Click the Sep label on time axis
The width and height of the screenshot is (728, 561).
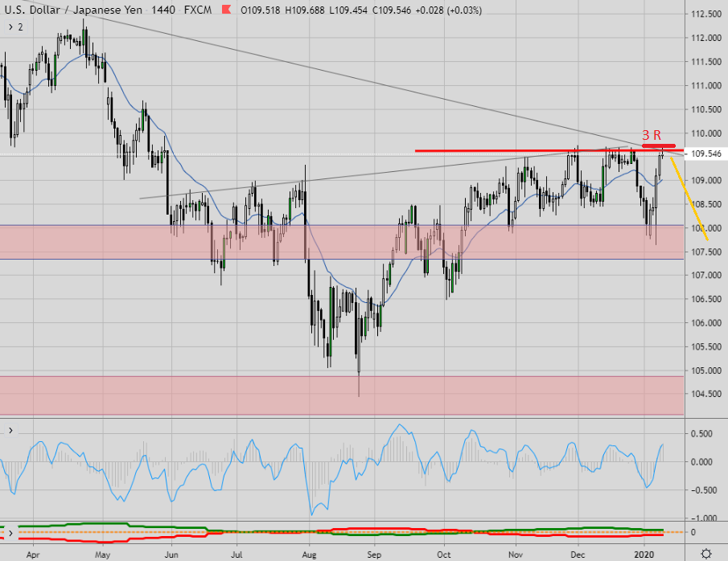374,555
